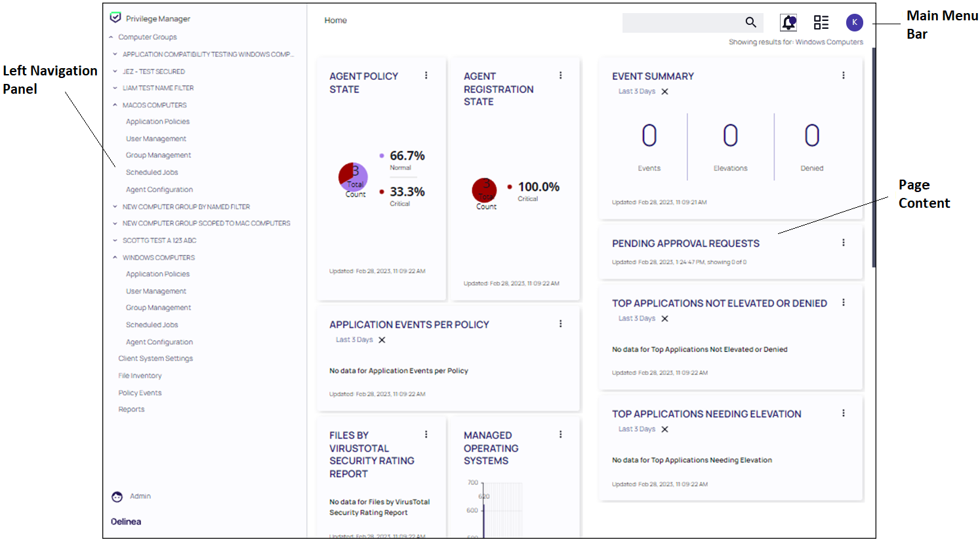Select the Home breadcrumb
The image size is (980, 544).
pyautogui.click(x=335, y=20)
